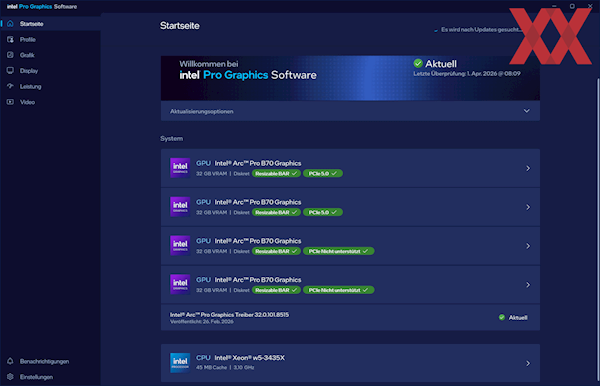The width and height of the screenshot is (600, 386).
Task: Click the Es wird nach Updates gesucht status
Action: coord(481,29)
